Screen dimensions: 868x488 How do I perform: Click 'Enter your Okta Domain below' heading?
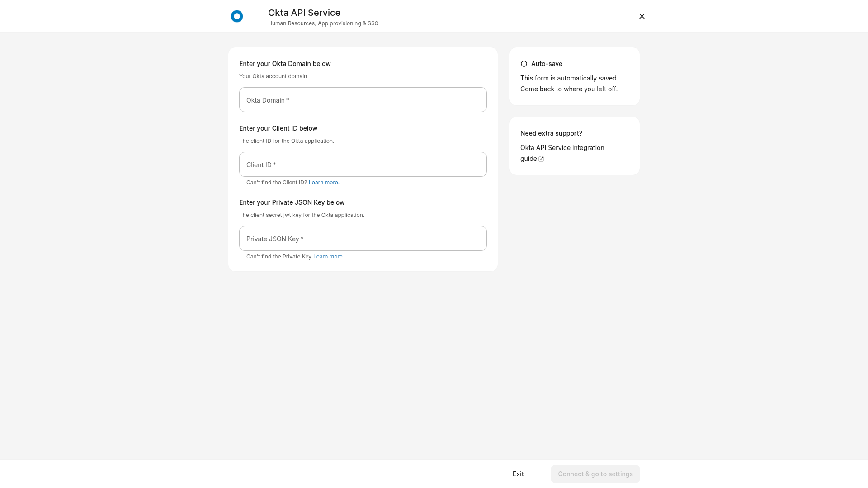point(285,64)
